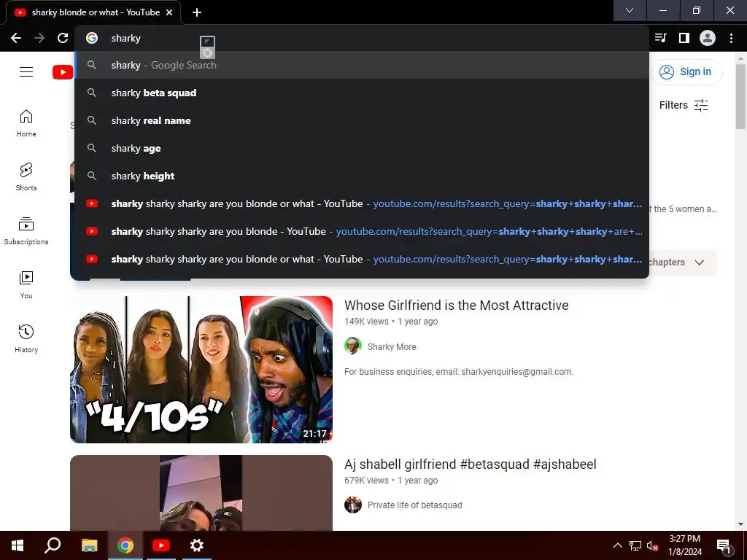Click the browser back arrow
747x560 pixels.
click(x=16, y=38)
